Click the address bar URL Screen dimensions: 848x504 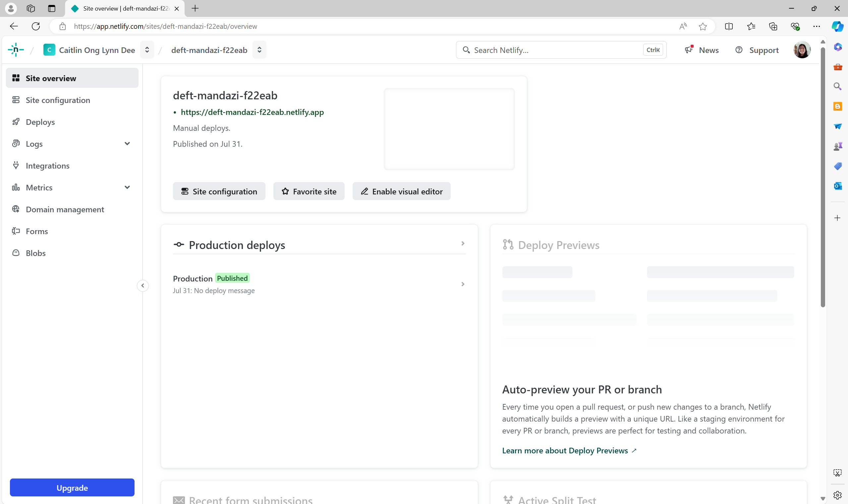coord(165,26)
